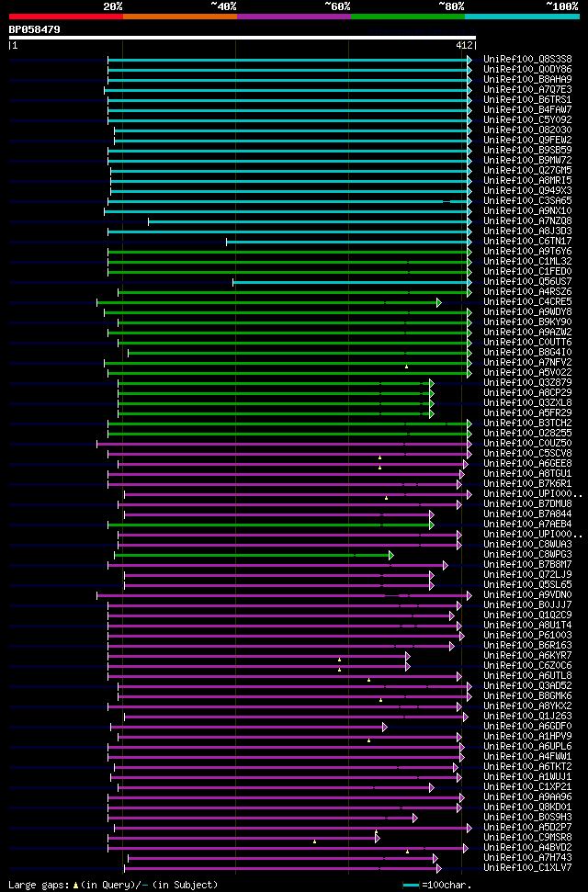Open hit UniRef100_B6TRS1
Screen dimensions: 588x892
coord(527,99)
